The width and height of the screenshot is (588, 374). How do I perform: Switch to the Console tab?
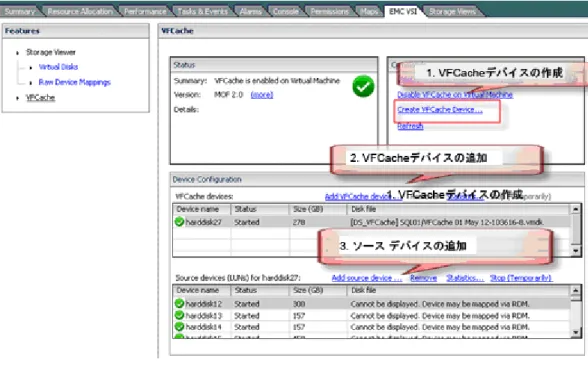click(x=285, y=11)
